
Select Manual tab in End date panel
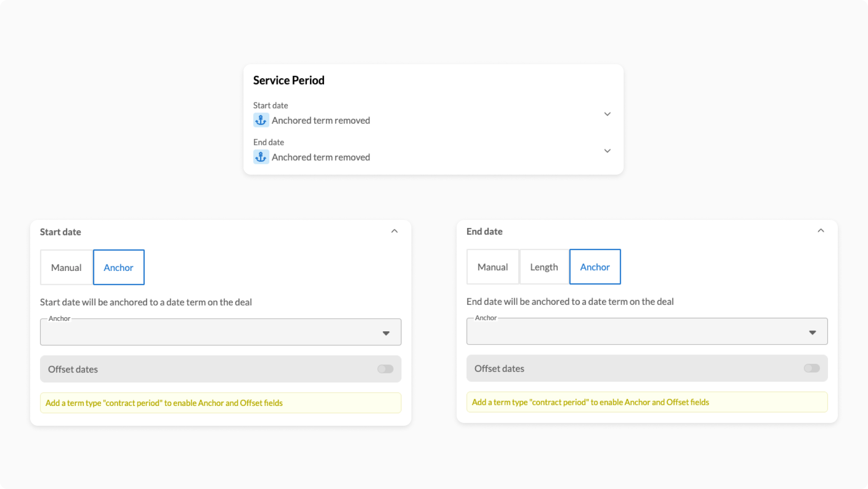492,267
